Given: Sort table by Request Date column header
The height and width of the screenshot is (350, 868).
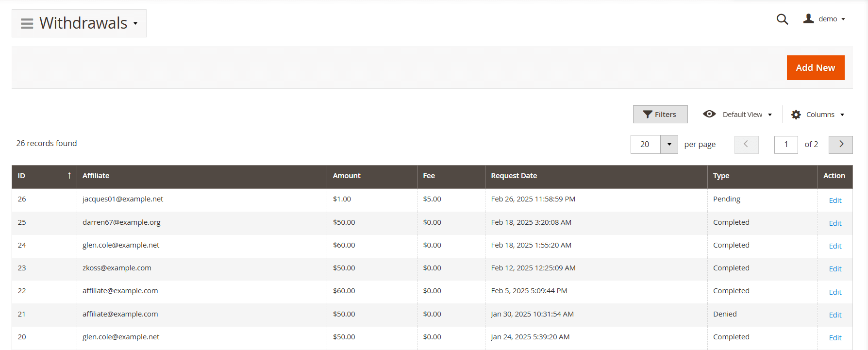Looking at the screenshot, I should [x=514, y=176].
